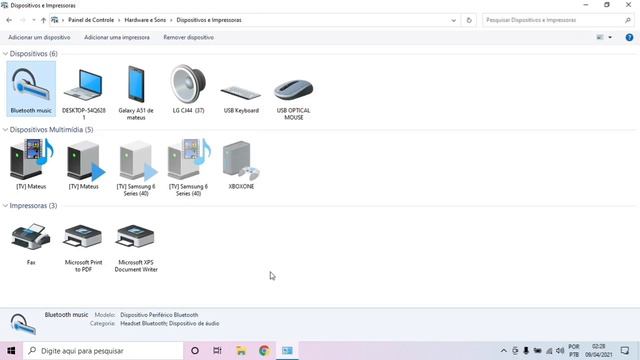This screenshot has width=640, height=360.
Task: Go forward with the forward arrow
Action: pyautogui.click(x=23, y=20)
